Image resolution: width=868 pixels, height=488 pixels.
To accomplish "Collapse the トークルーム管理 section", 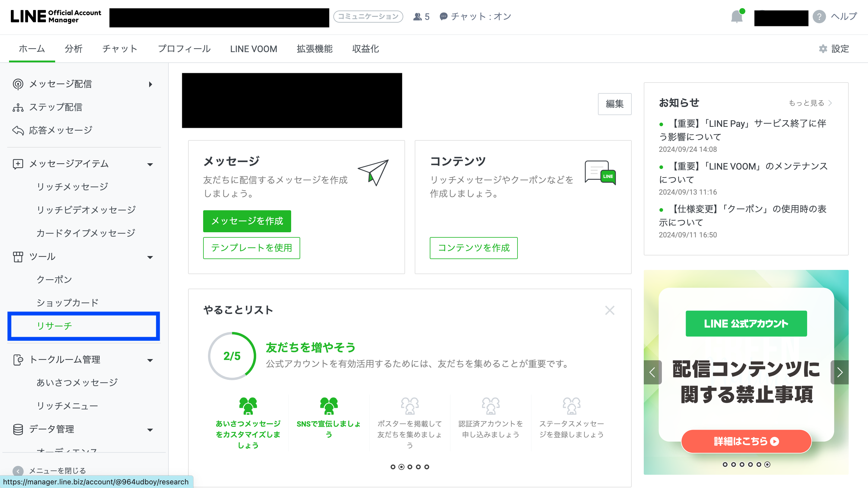I will coord(150,360).
